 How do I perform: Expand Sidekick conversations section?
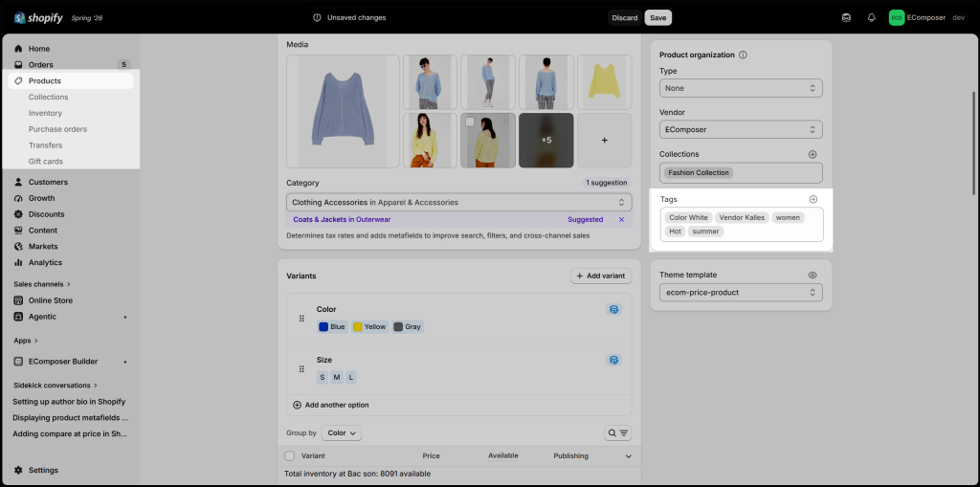click(x=55, y=386)
